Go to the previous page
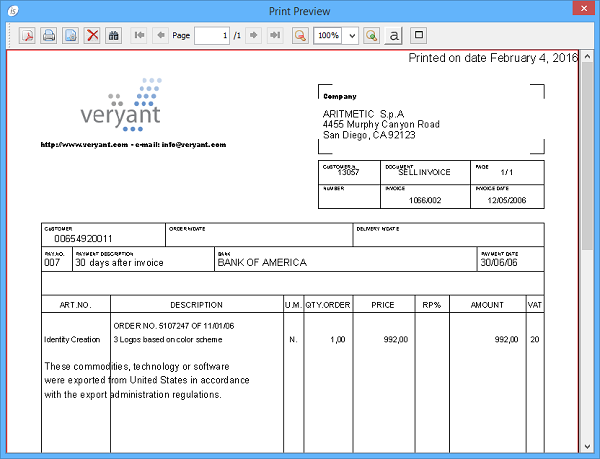This screenshot has height=459, width=600. 160,35
